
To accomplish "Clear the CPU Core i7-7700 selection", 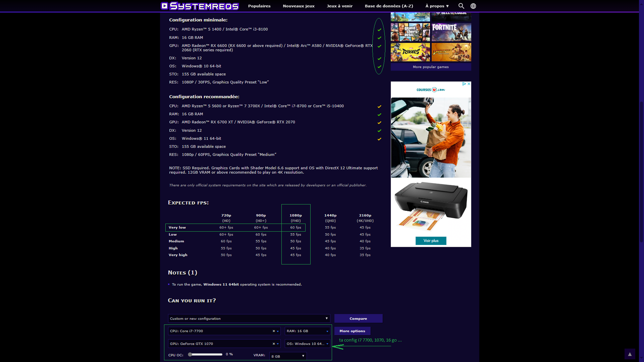I will pos(274,331).
